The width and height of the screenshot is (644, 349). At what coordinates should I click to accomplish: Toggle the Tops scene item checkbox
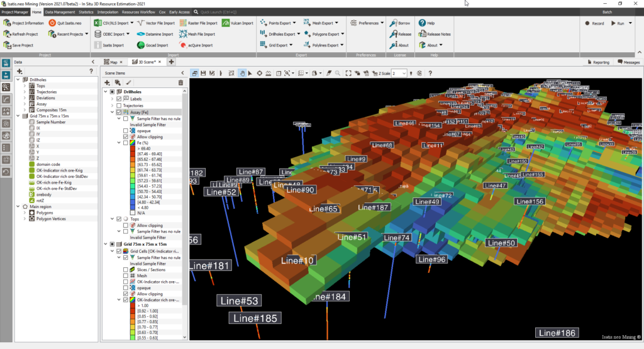click(119, 219)
